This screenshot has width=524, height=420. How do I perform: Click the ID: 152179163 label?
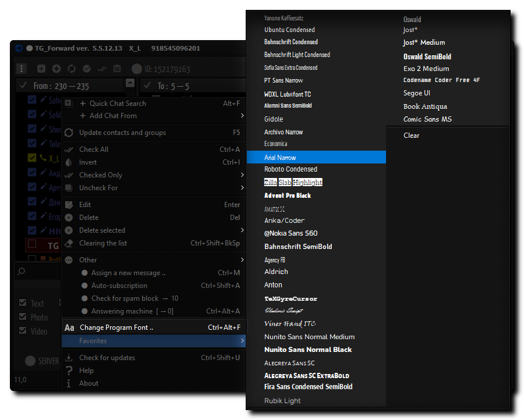click(x=168, y=69)
